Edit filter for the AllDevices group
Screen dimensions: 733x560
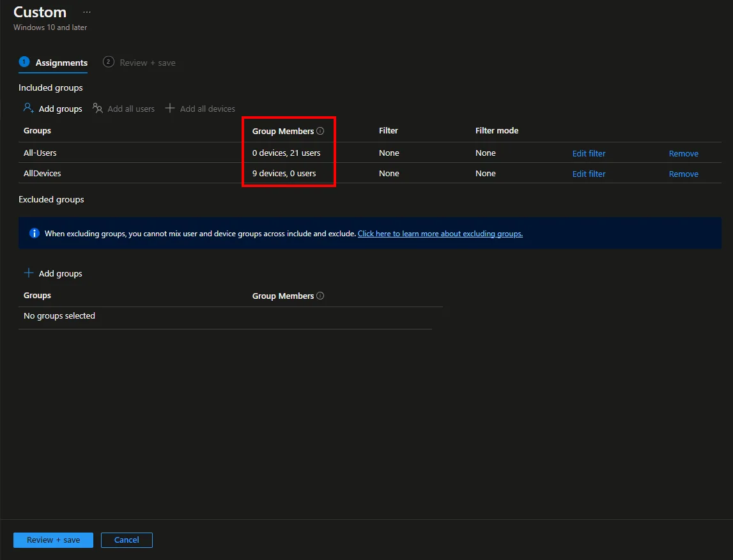[589, 174]
